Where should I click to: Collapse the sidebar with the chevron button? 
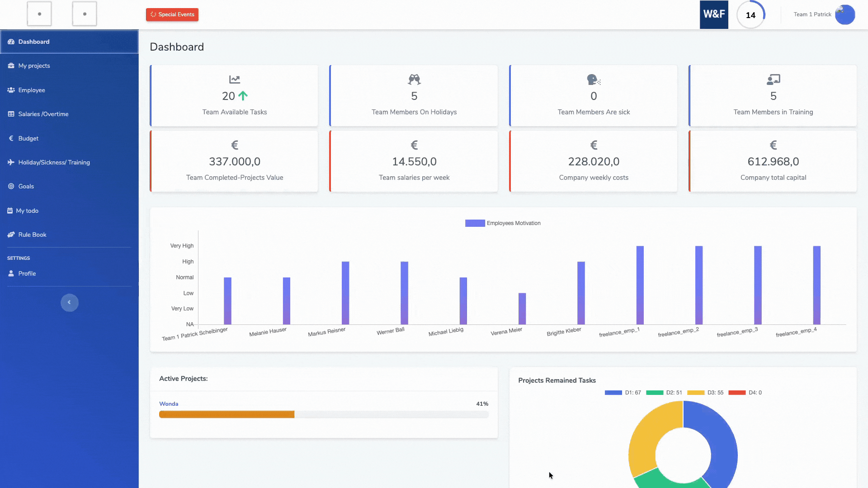(69, 302)
